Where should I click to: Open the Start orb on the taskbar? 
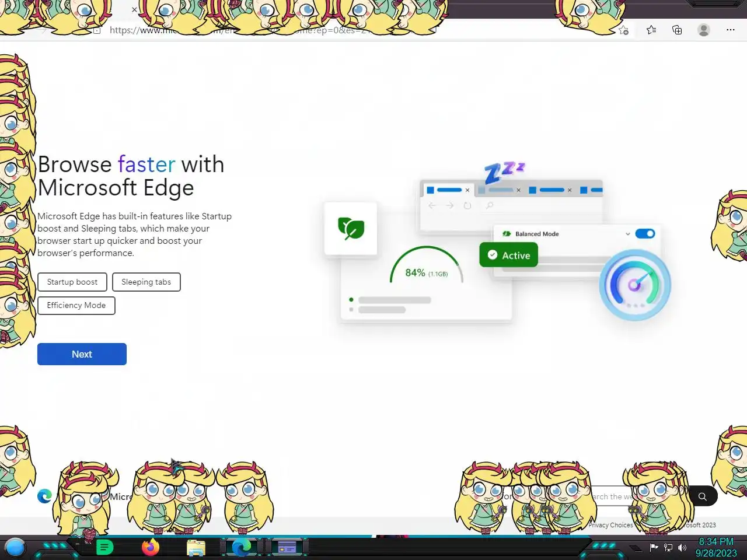(x=15, y=548)
